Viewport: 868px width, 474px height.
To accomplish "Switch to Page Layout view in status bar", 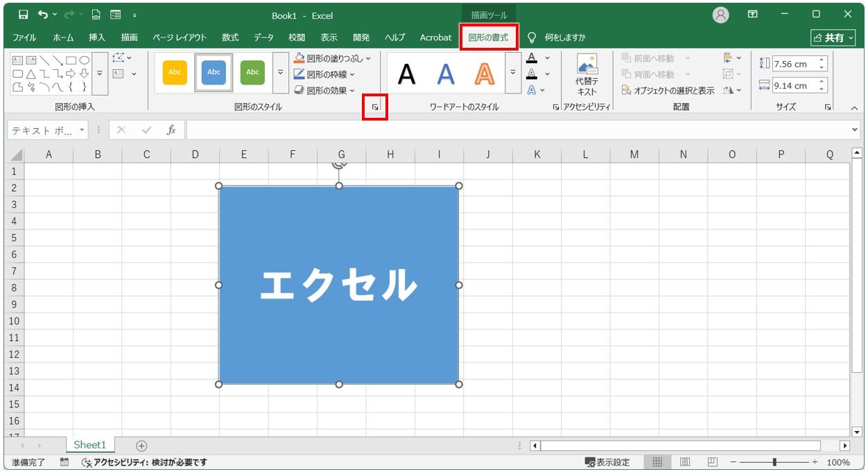I will (685, 462).
